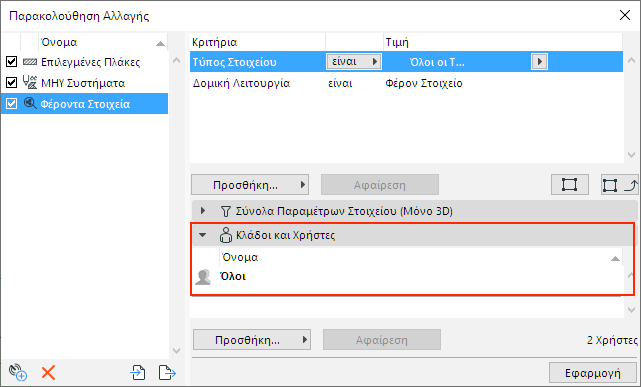Click the Τιμή column header
This screenshot has width=641, height=387.
coord(503,42)
